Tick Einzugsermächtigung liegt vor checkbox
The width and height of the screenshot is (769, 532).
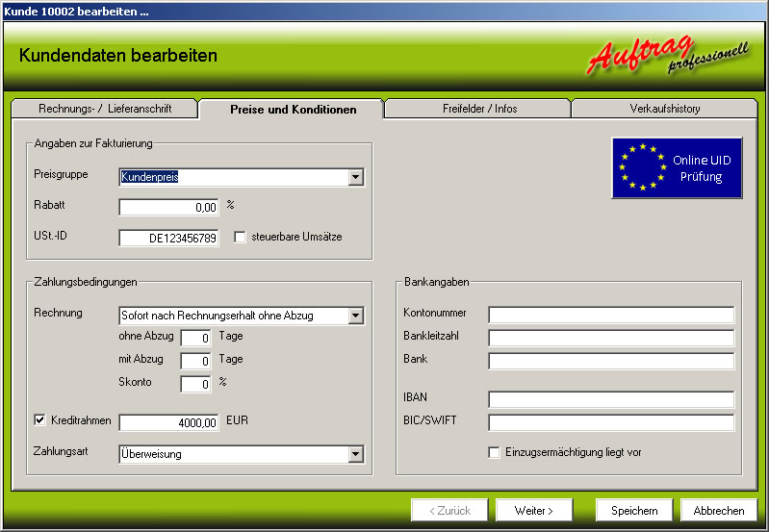pyautogui.click(x=495, y=452)
